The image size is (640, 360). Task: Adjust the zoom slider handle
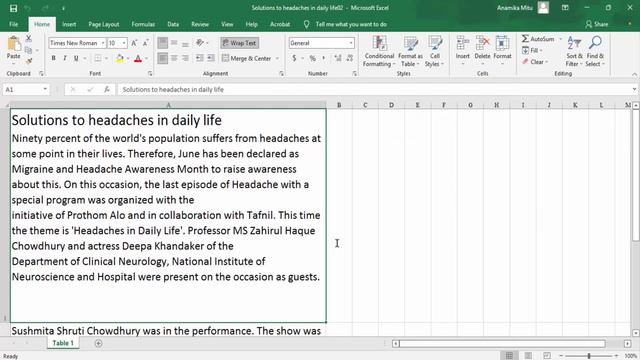coord(589,356)
